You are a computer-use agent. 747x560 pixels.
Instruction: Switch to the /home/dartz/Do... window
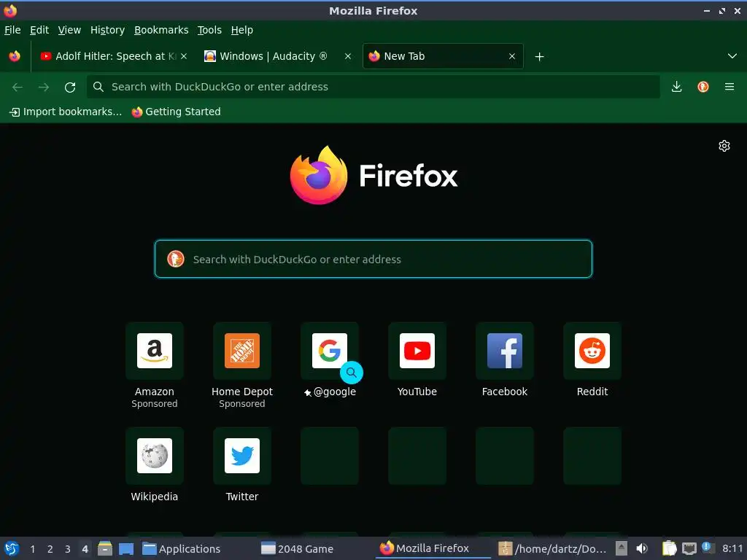(x=553, y=548)
